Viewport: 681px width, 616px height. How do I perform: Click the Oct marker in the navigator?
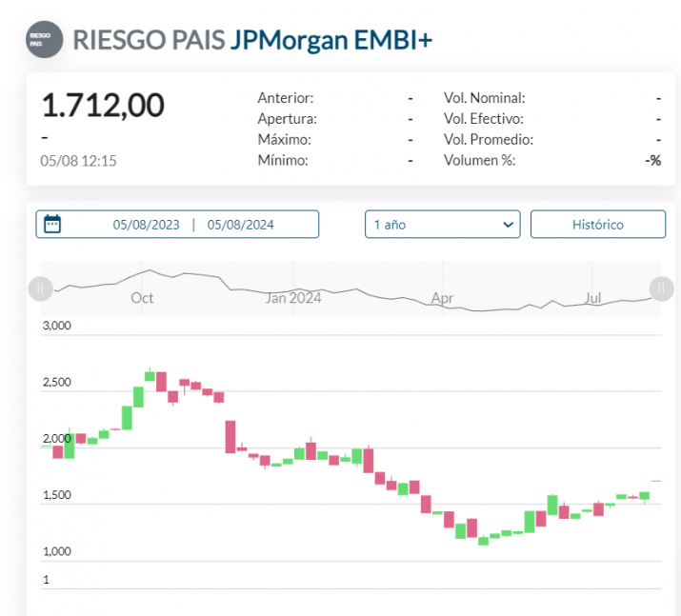tap(142, 298)
